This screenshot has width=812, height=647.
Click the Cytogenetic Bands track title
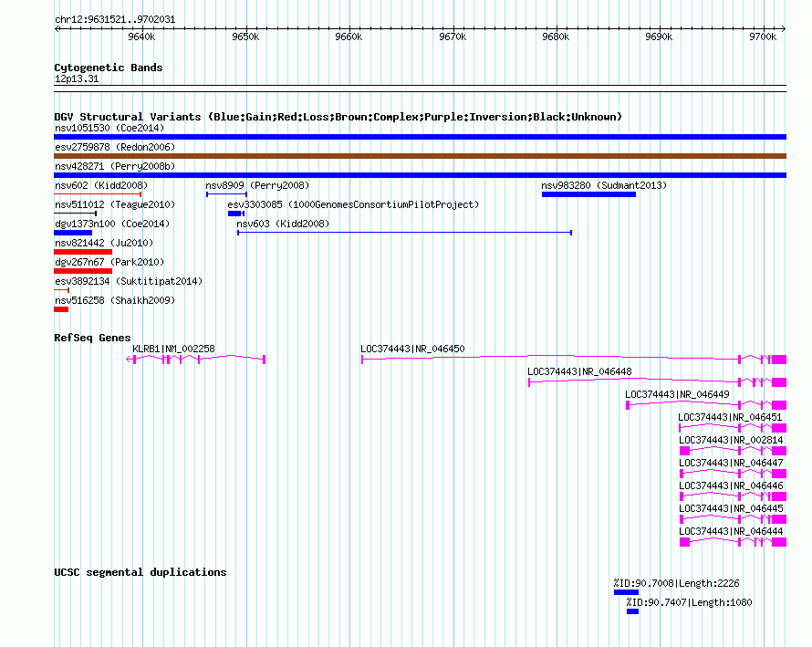click(x=109, y=68)
